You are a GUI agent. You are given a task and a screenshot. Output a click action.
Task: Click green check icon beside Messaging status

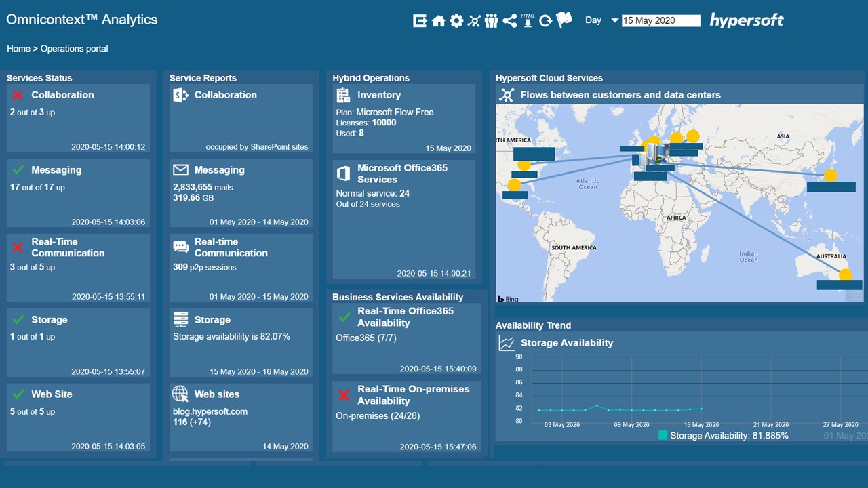coord(18,170)
